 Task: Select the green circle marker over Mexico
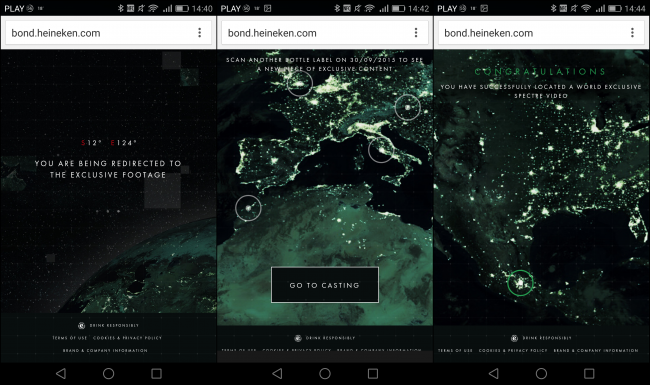[520, 283]
